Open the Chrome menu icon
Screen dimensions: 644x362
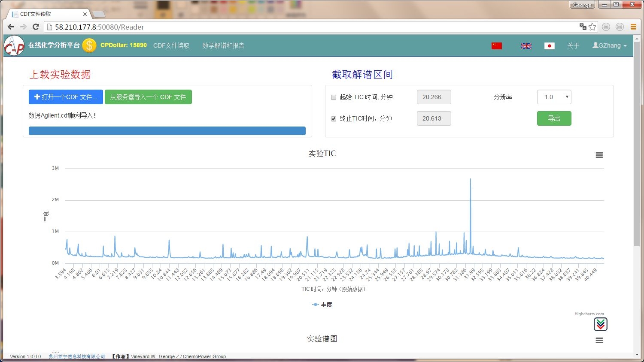coord(633,27)
